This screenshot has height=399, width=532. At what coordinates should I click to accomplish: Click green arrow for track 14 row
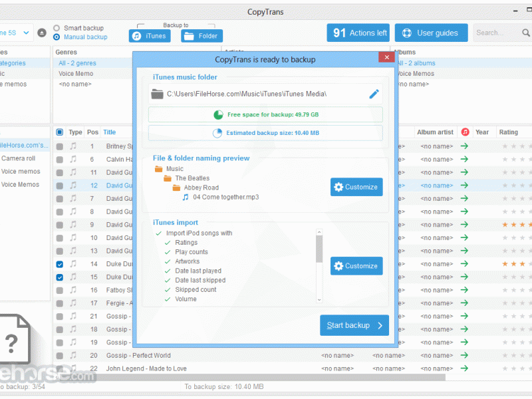[464, 264]
